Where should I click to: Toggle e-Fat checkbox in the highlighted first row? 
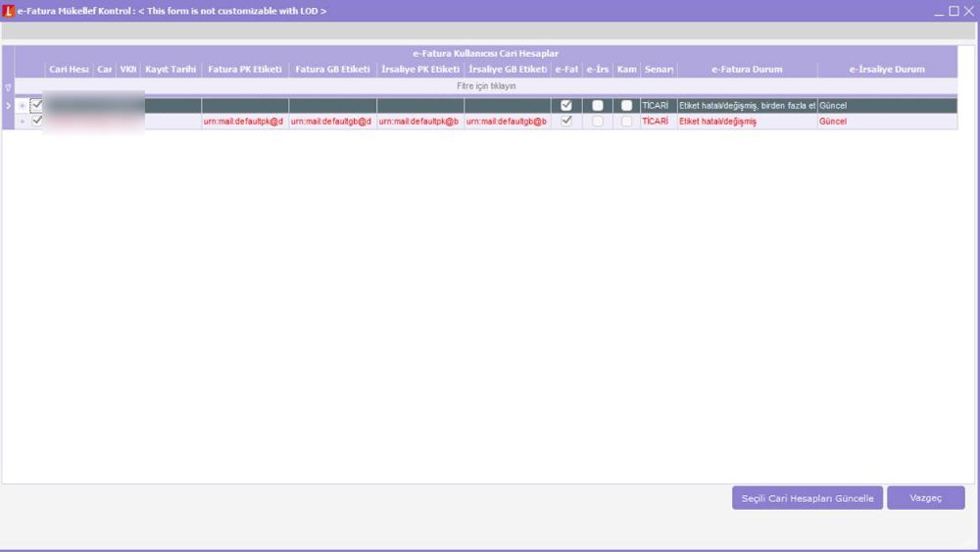point(566,105)
